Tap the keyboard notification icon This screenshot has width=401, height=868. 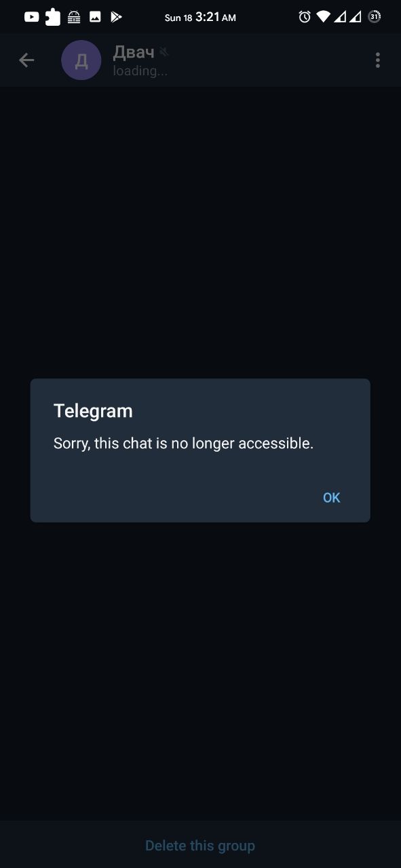point(74,18)
